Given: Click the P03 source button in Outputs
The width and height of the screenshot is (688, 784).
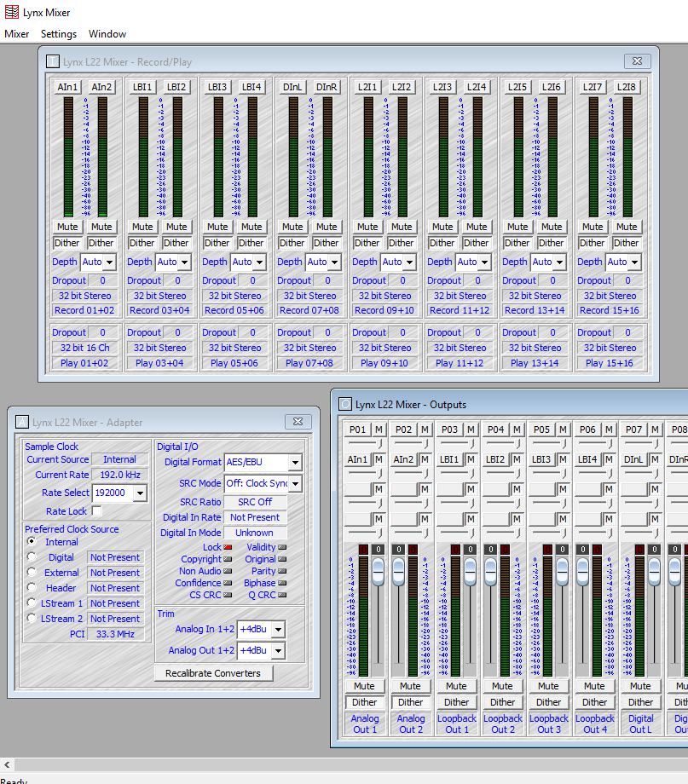Looking at the screenshot, I should [449, 429].
